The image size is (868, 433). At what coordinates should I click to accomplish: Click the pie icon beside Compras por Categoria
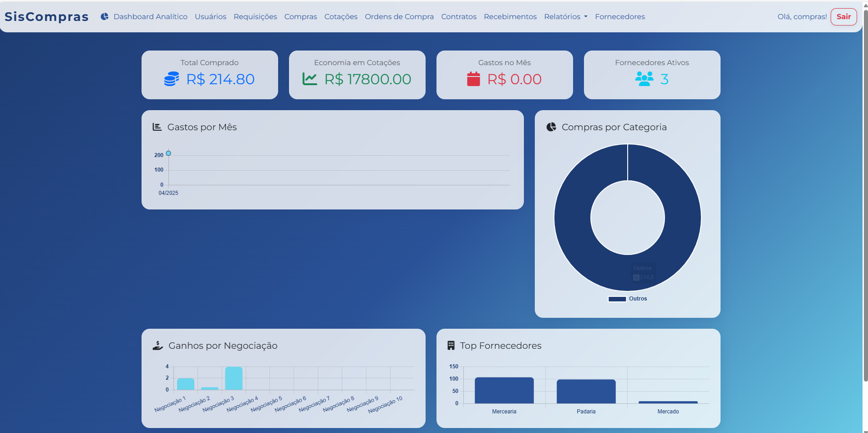[551, 127]
